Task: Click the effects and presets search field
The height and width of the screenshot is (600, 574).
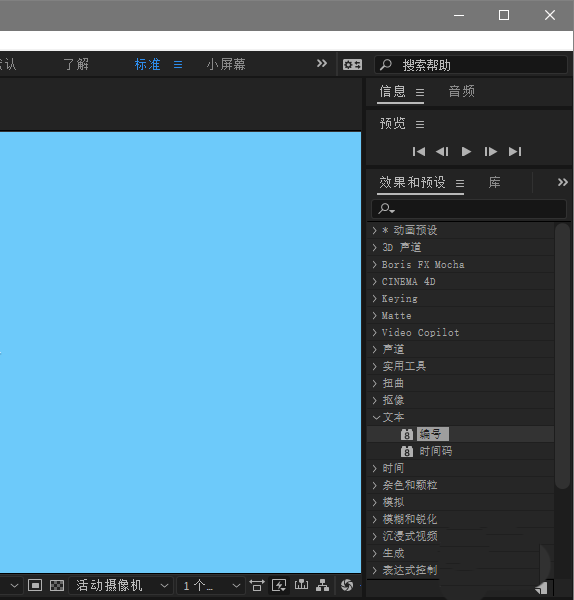Action: click(469, 209)
